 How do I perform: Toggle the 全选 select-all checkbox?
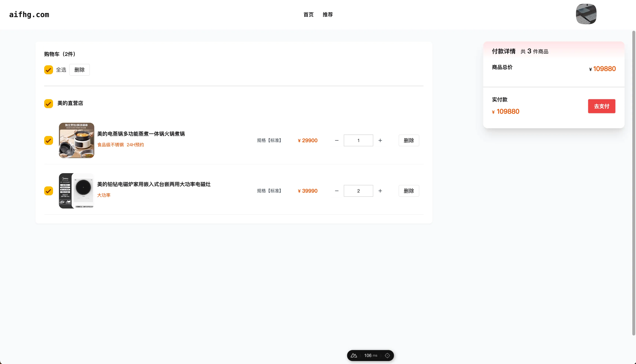[48, 70]
